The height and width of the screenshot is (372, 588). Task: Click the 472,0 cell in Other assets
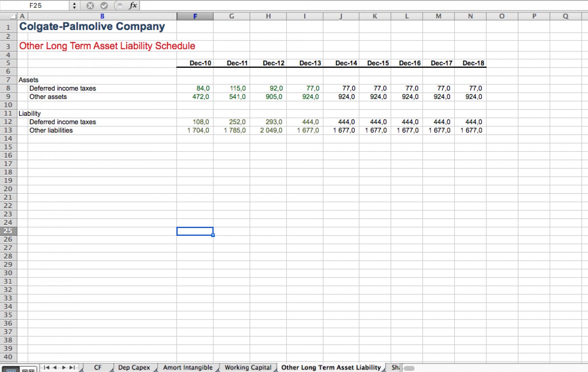pyautogui.click(x=195, y=97)
